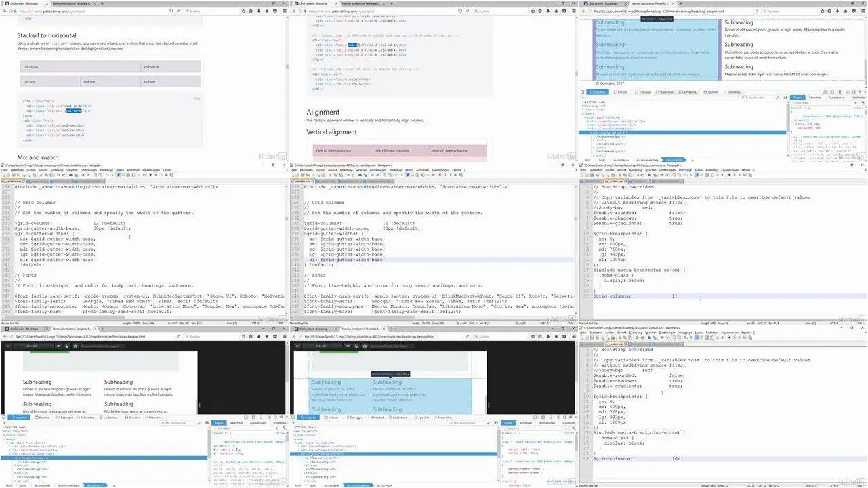Open Firefox hamburger menu in top-right frame
868x488 pixels.
(x=863, y=11)
